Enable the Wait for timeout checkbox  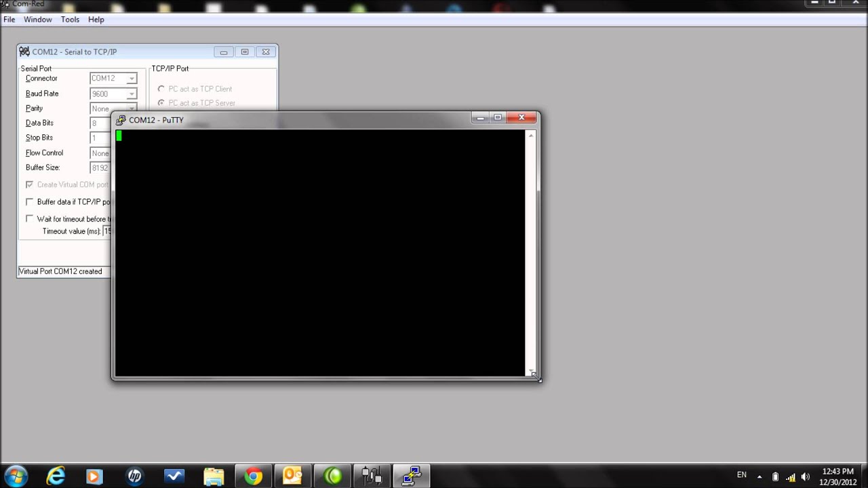[x=30, y=219]
